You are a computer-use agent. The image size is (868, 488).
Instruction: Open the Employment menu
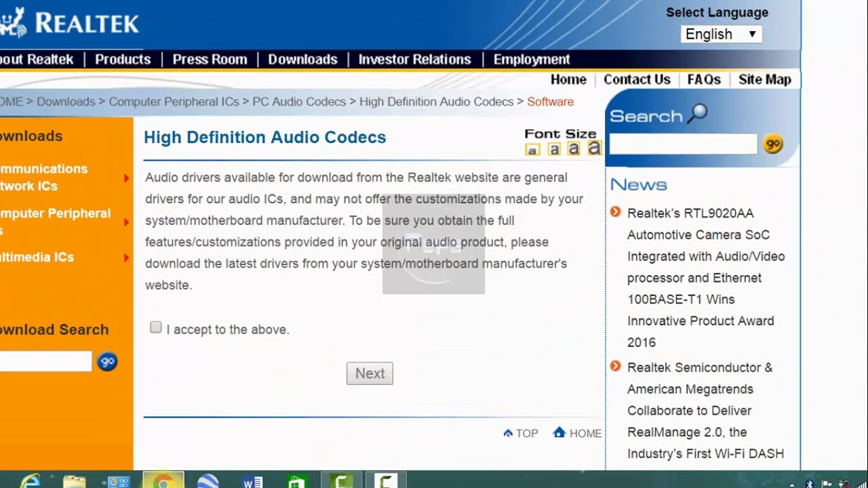532,60
